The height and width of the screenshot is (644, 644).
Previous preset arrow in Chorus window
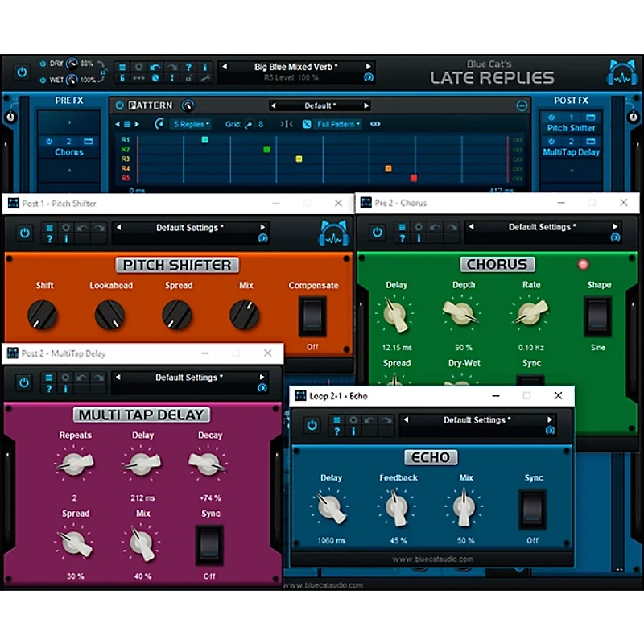click(472, 227)
